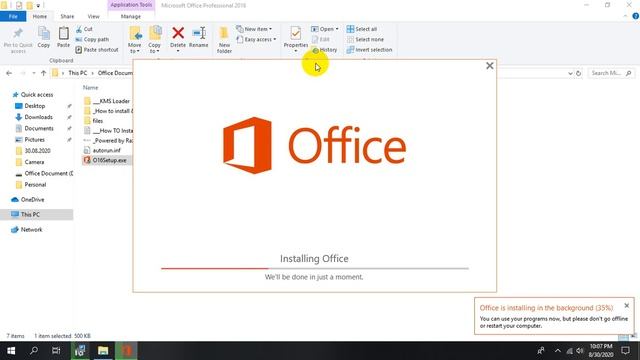Click Office installer icon on taskbar
Image resolution: width=640 pixels, height=360 pixels.
coord(127,351)
